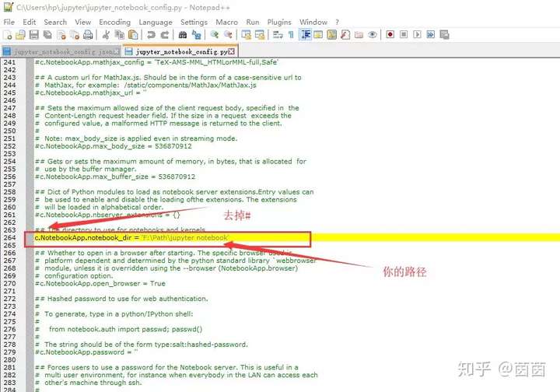Close the jupyter_notebook_config.json tab
This screenshot has width=560, height=392.
pos(117,52)
